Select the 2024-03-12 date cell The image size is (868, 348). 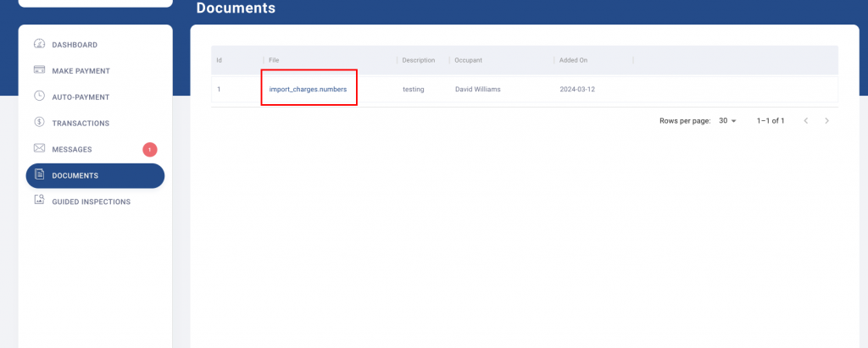(577, 89)
